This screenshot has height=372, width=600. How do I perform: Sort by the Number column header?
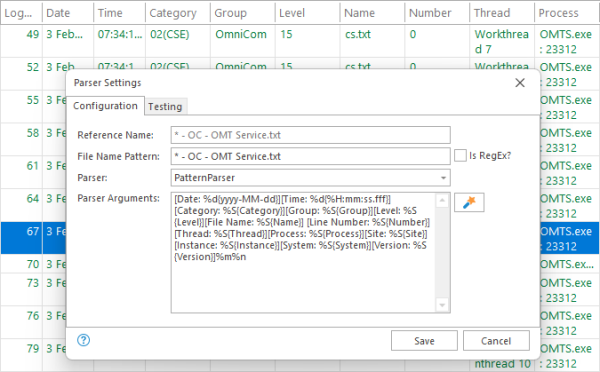click(437, 13)
